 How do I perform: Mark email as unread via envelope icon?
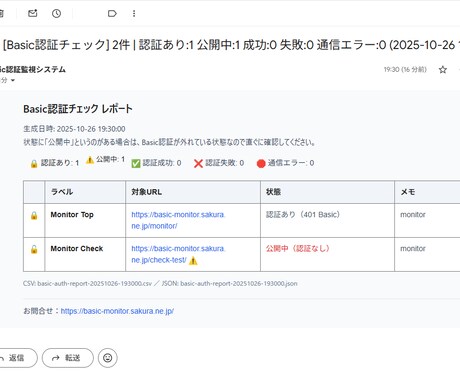[33, 13]
